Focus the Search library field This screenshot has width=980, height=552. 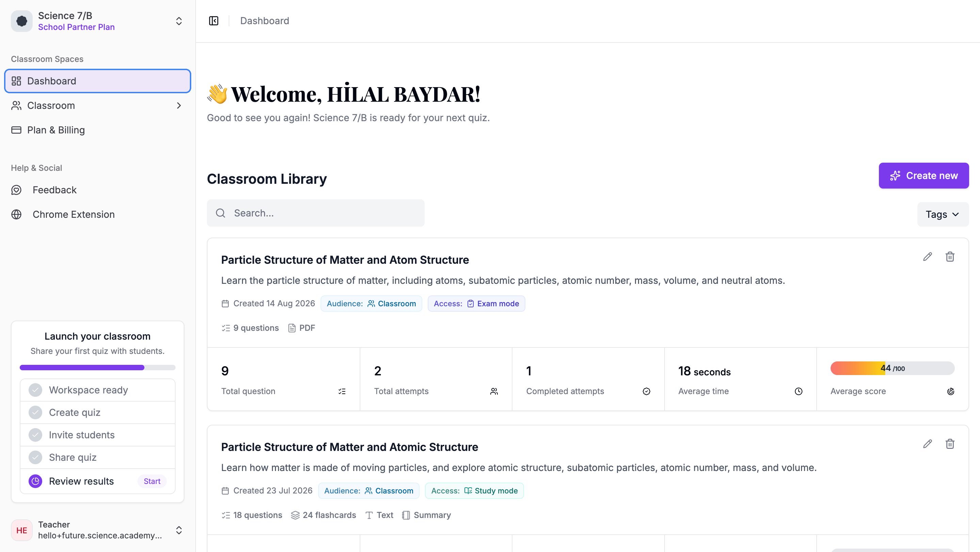point(315,213)
